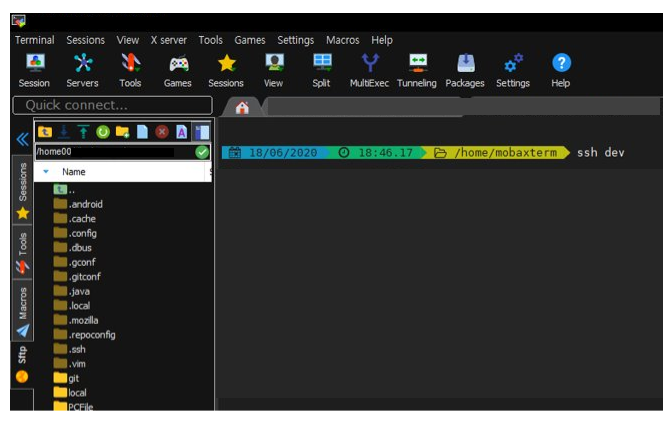The image size is (663, 421).
Task: Open the View toolbar icon
Action: point(274,71)
